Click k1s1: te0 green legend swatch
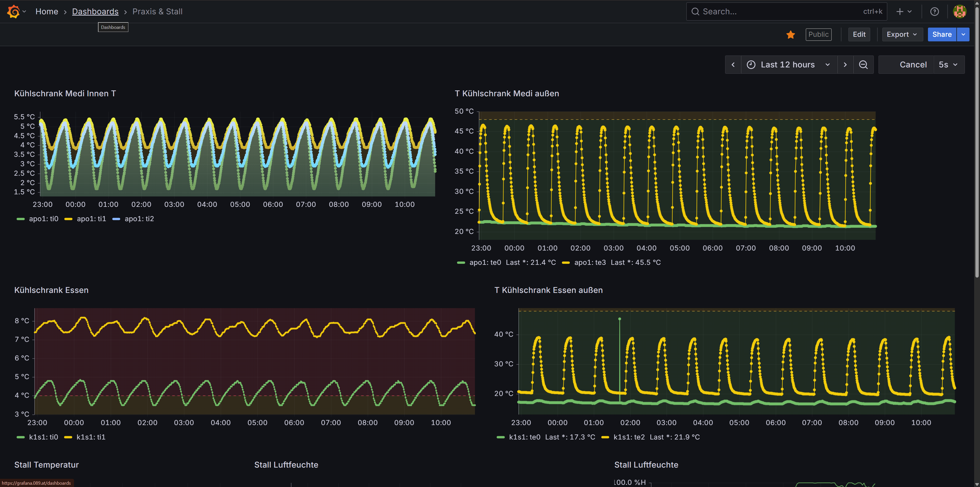Screen dimensions: 980x487 (x=501, y=437)
